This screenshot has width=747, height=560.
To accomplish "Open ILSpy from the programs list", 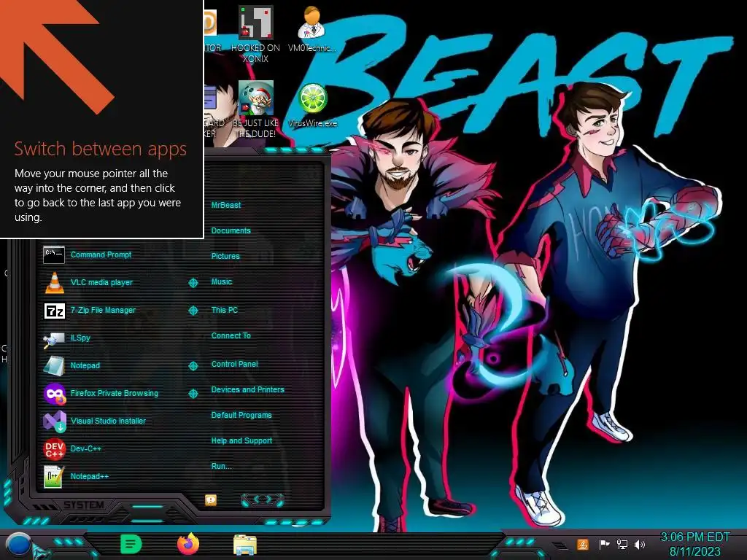I will point(66,338).
